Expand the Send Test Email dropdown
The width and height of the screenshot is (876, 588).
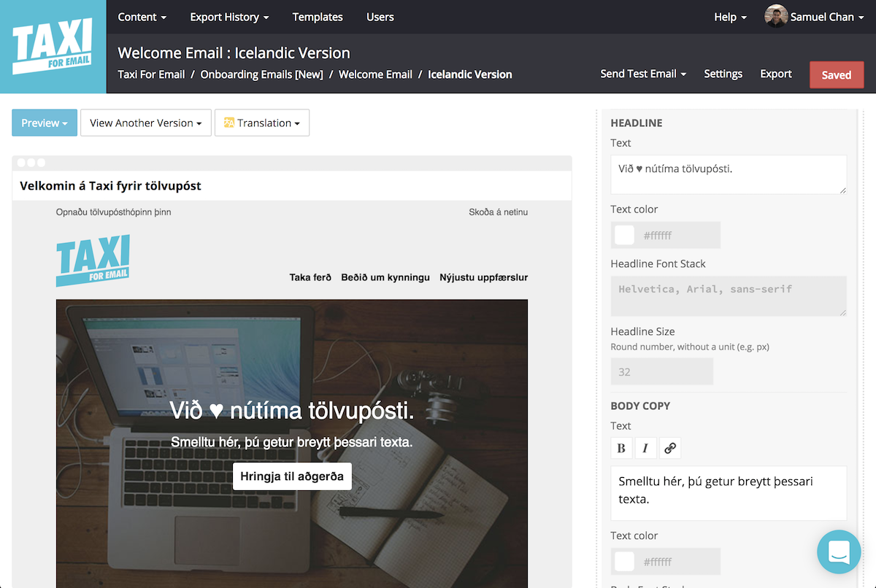[x=643, y=74]
